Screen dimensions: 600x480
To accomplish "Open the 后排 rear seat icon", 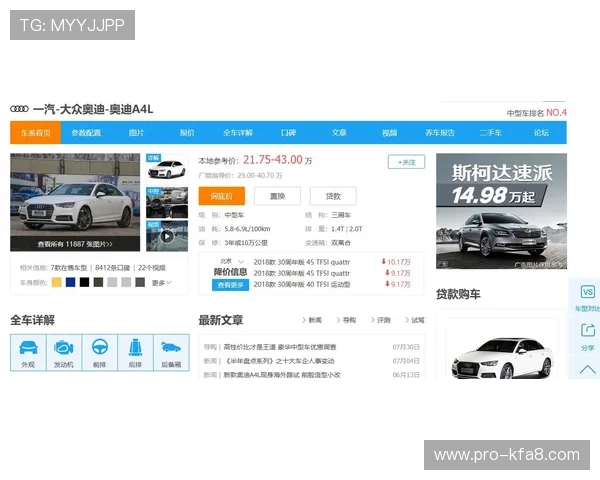I will [135, 353].
